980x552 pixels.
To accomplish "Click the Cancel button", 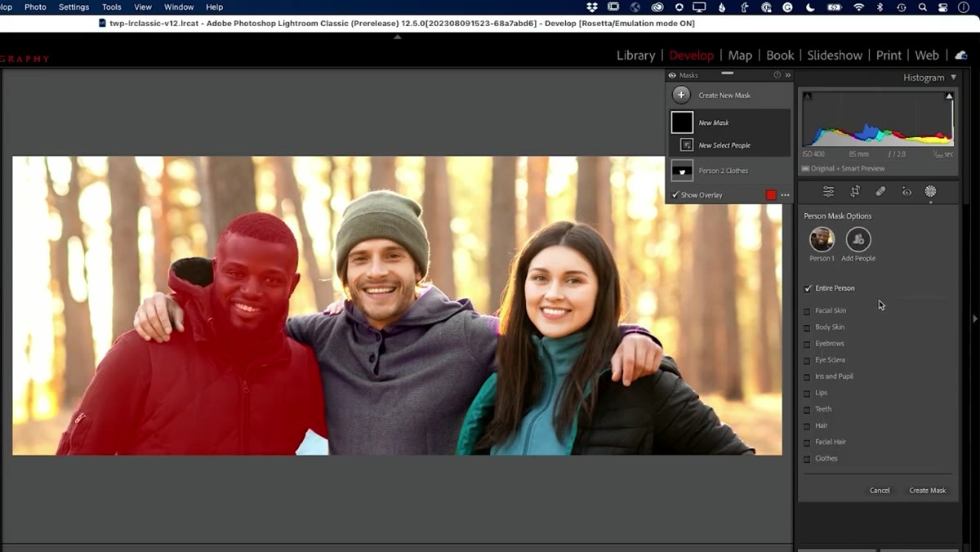I will point(880,491).
